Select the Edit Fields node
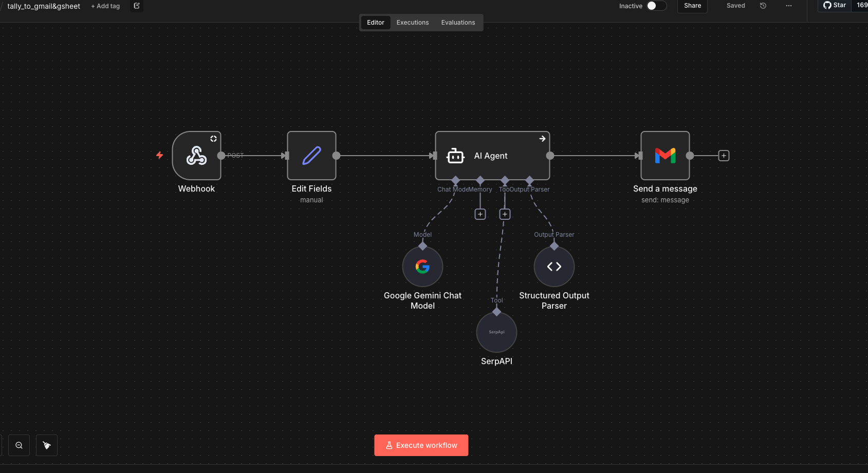Image resolution: width=868 pixels, height=473 pixels. 311,156
